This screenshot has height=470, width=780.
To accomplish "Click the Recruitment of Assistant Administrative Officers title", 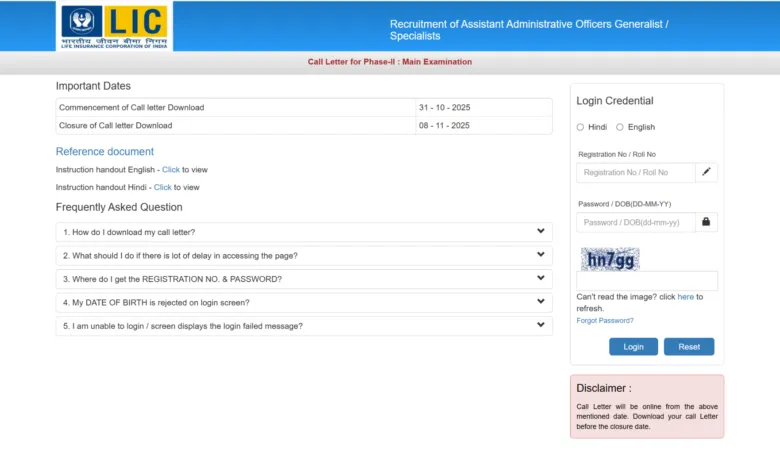I will (x=529, y=30).
